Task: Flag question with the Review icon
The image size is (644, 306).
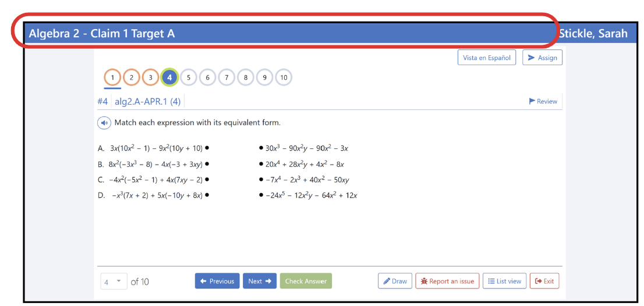Action: (543, 101)
